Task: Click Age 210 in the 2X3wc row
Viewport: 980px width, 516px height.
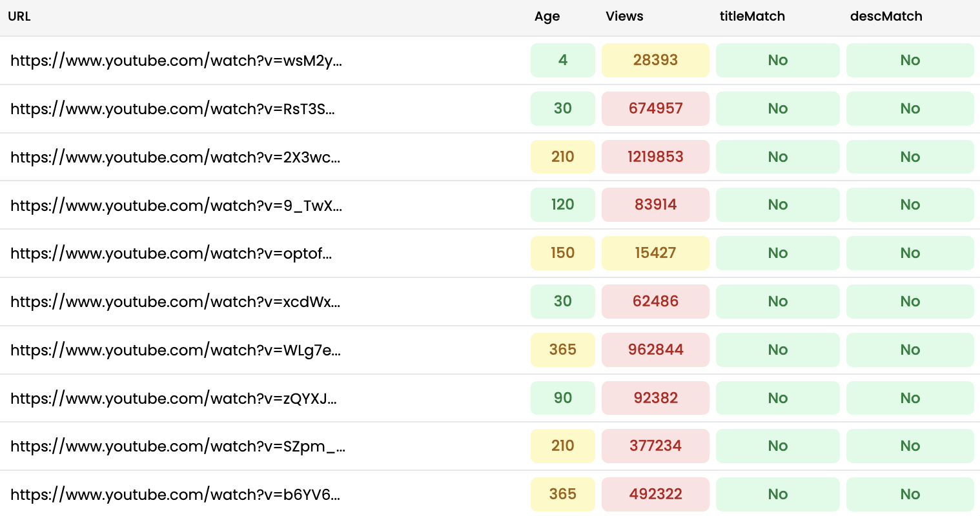Action: point(563,157)
